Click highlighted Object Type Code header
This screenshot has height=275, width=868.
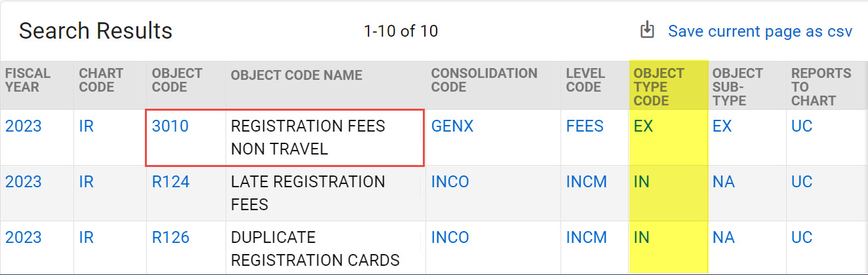(x=659, y=87)
